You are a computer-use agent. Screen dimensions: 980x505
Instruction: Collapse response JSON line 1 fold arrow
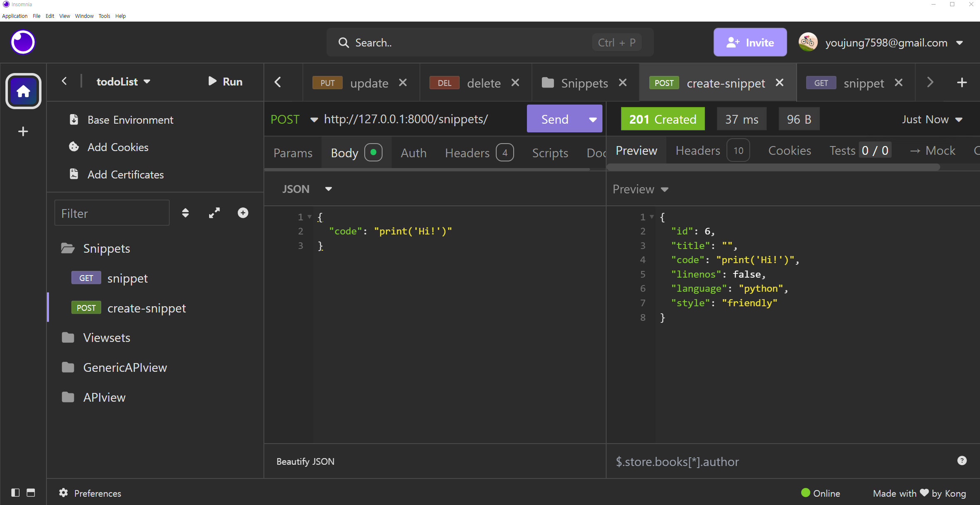pos(651,217)
